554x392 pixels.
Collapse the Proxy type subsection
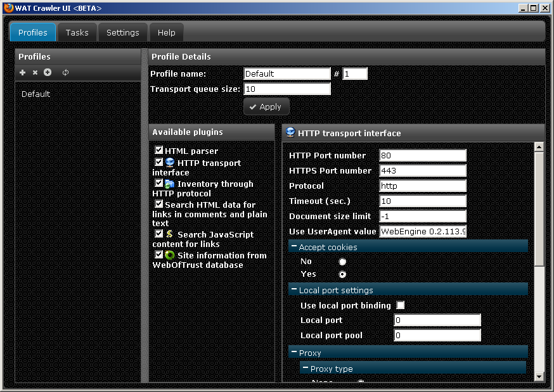[x=306, y=369]
